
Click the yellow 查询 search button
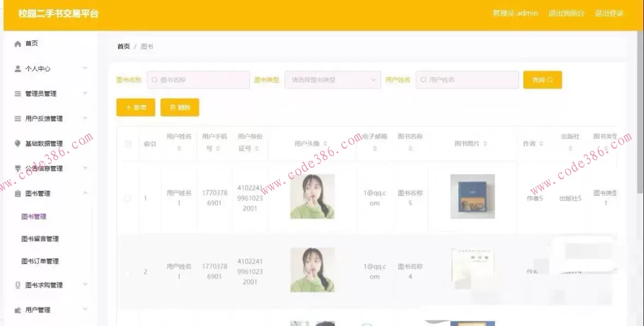pos(542,80)
